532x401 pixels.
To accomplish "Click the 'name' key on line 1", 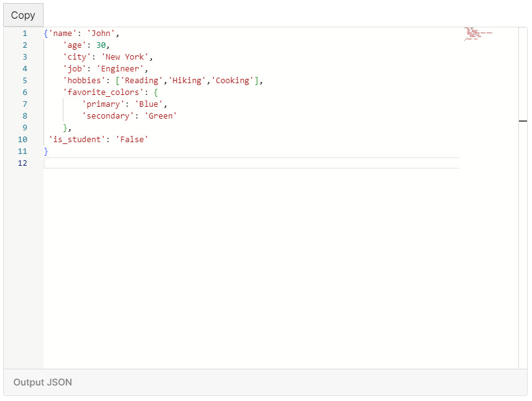I will [59, 33].
